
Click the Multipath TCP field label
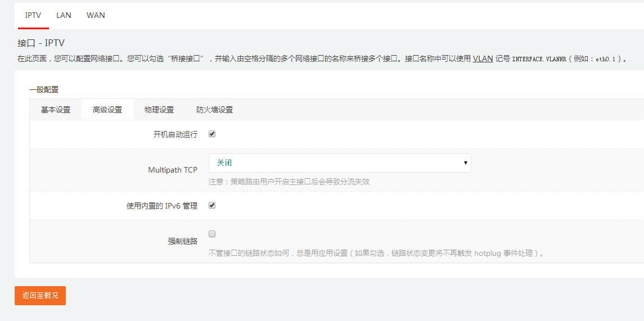[x=172, y=170]
